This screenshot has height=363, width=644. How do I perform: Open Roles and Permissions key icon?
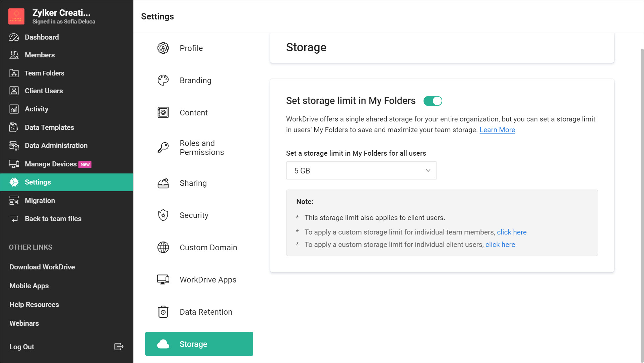click(x=163, y=147)
